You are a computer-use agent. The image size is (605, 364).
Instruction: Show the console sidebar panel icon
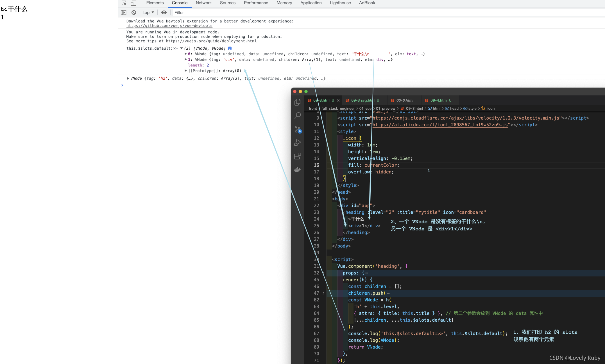124,13
